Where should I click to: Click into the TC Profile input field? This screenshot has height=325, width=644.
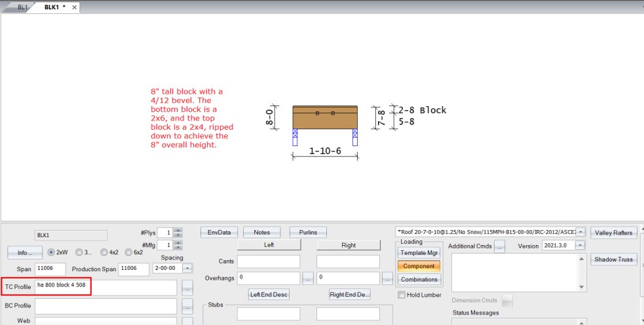pyautogui.click(x=105, y=288)
